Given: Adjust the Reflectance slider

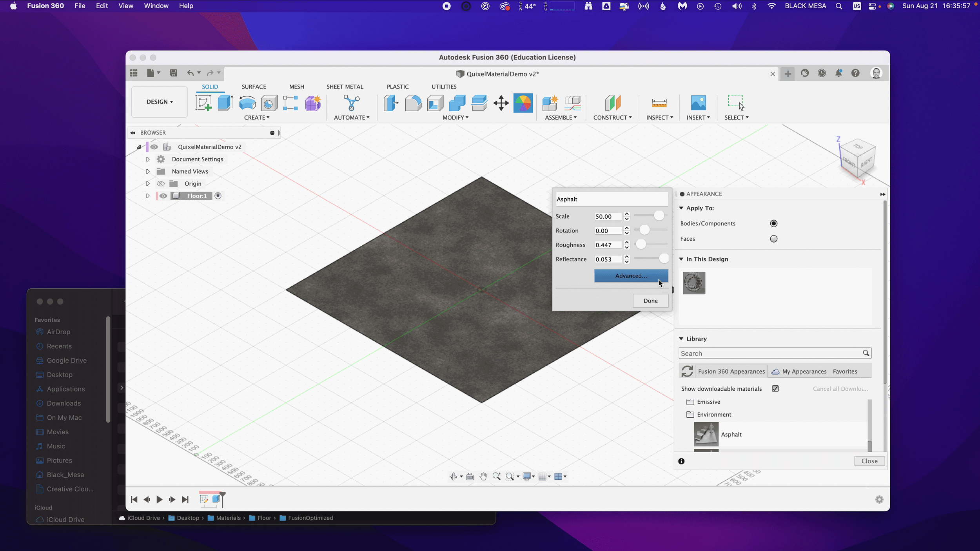Looking at the screenshot, I should [x=663, y=258].
